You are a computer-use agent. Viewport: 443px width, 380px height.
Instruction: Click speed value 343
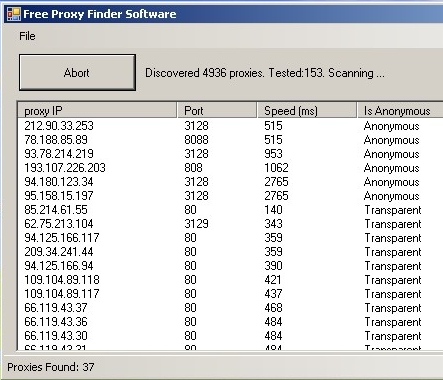click(x=273, y=224)
